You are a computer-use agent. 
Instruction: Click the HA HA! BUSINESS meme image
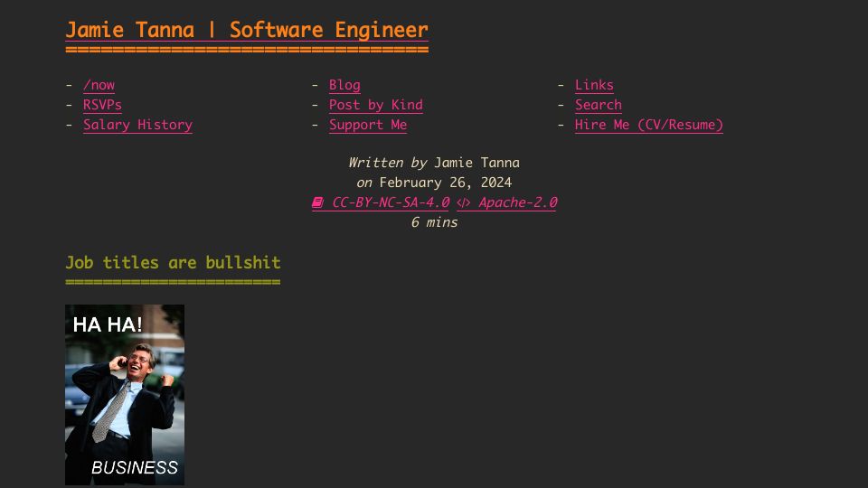(x=125, y=395)
